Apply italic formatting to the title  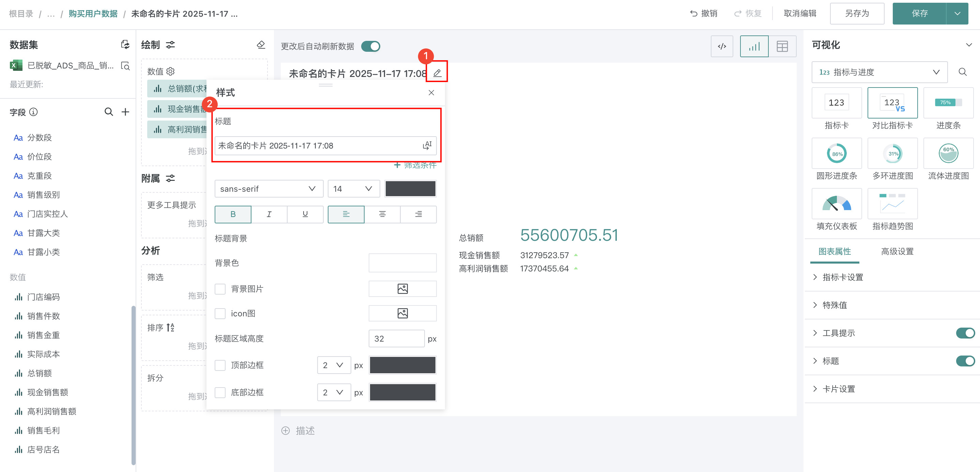click(x=269, y=214)
